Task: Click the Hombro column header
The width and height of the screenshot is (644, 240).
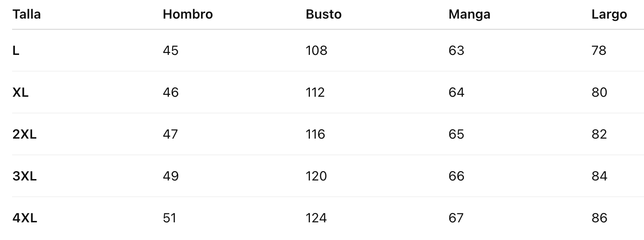Action: point(188,14)
